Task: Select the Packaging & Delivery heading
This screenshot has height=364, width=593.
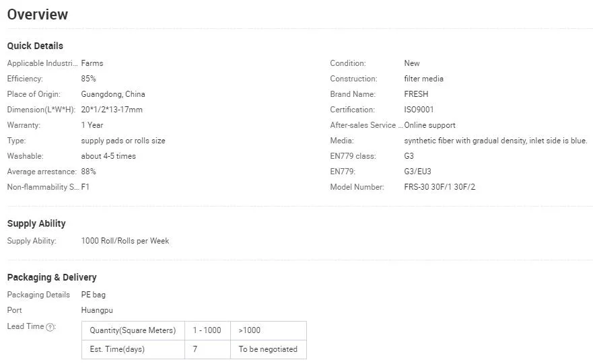Action: click(52, 277)
